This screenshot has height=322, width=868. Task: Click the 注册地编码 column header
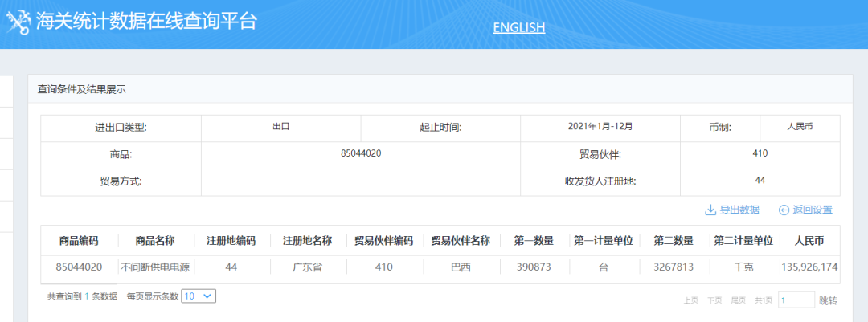click(x=231, y=241)
